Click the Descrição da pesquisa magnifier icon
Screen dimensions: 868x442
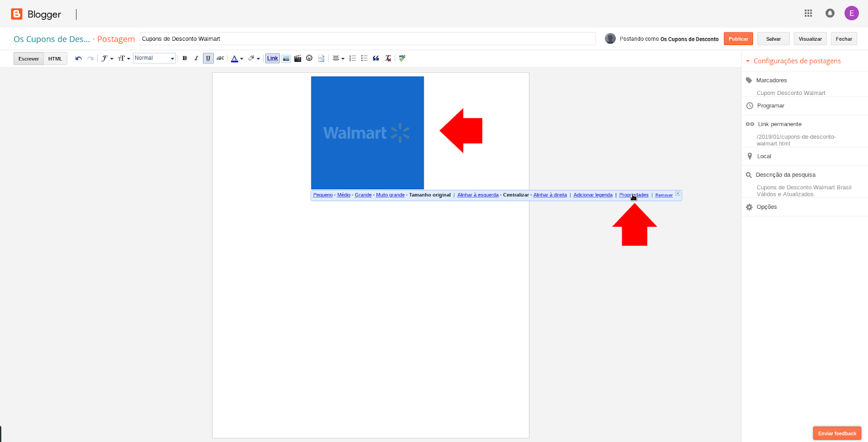[749, 175]
